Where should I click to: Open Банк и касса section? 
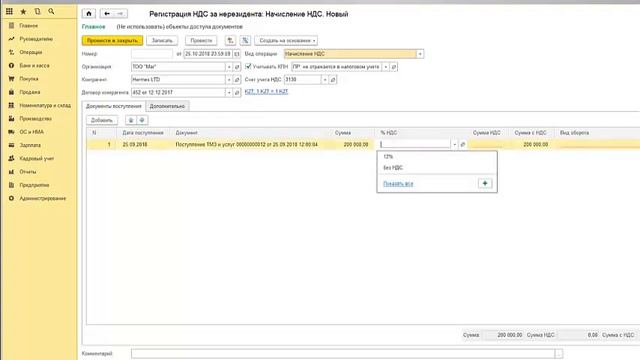tap(34, 65)
